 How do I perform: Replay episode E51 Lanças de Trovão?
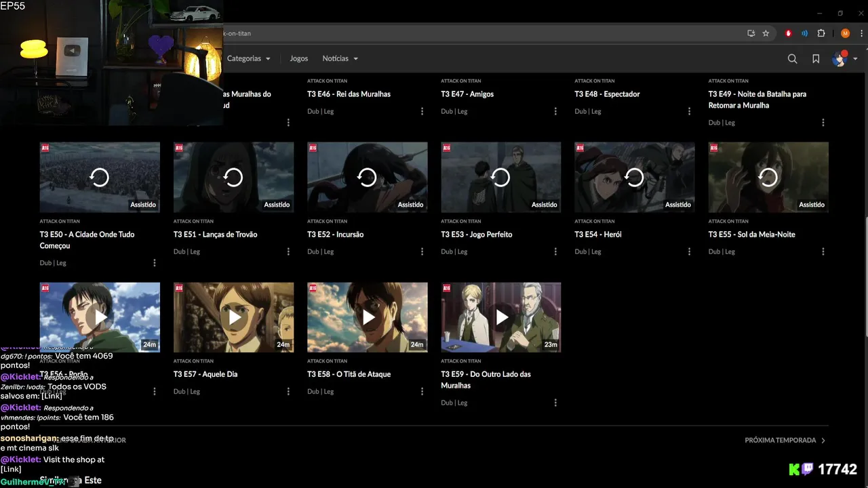click(x=233, y=178)
